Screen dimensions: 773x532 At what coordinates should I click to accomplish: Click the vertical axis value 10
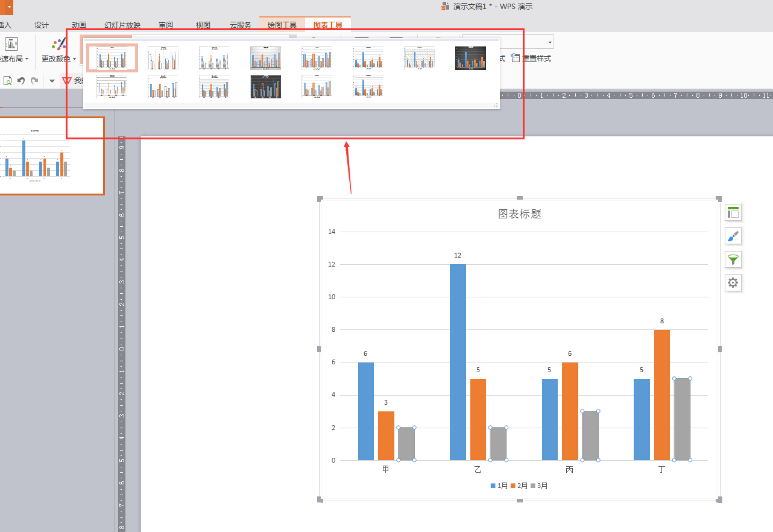coord(332,297)
